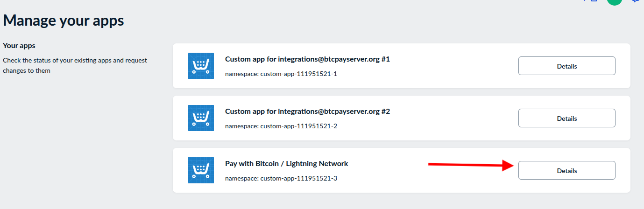Open Details for Pay with Bitcoin app

click(x=566, y=170)
